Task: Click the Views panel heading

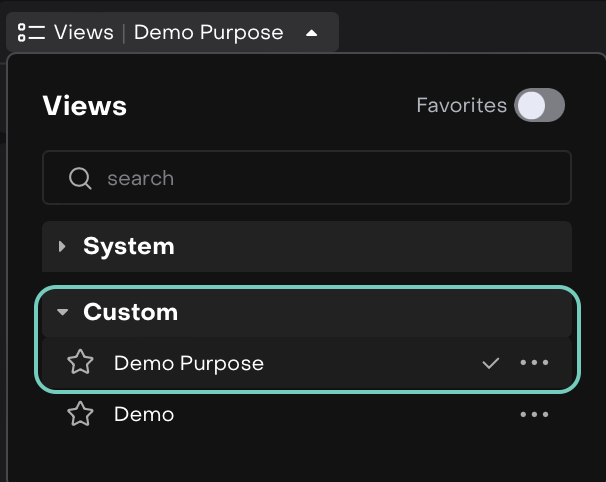Action: click(85, 106)
